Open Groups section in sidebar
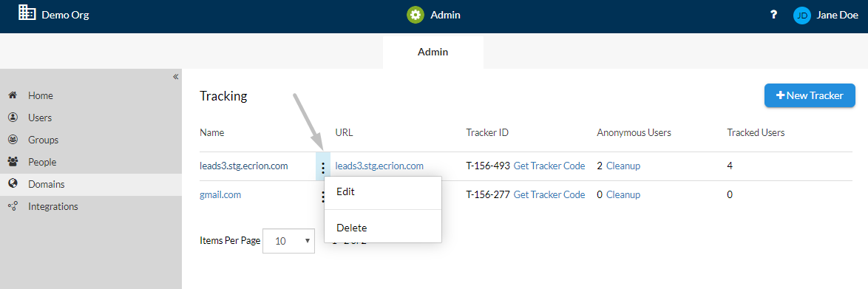The height and width of the screenshot is (289, 868). pyautogui.click(x=43, y=140)
